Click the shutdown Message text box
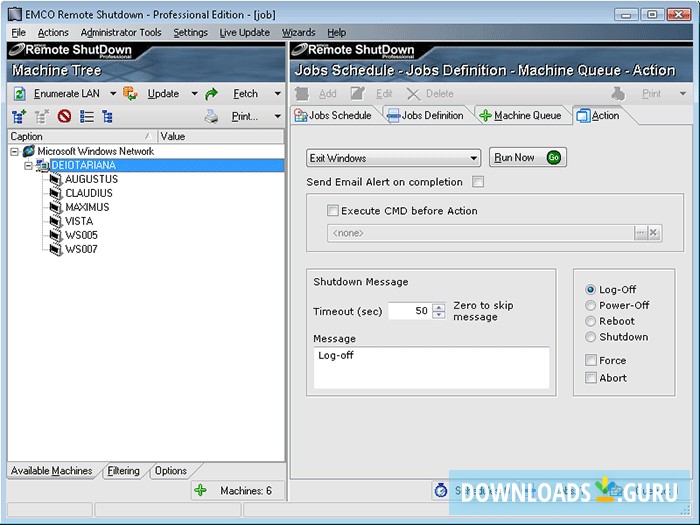700x525 pixels. [431, 367]
